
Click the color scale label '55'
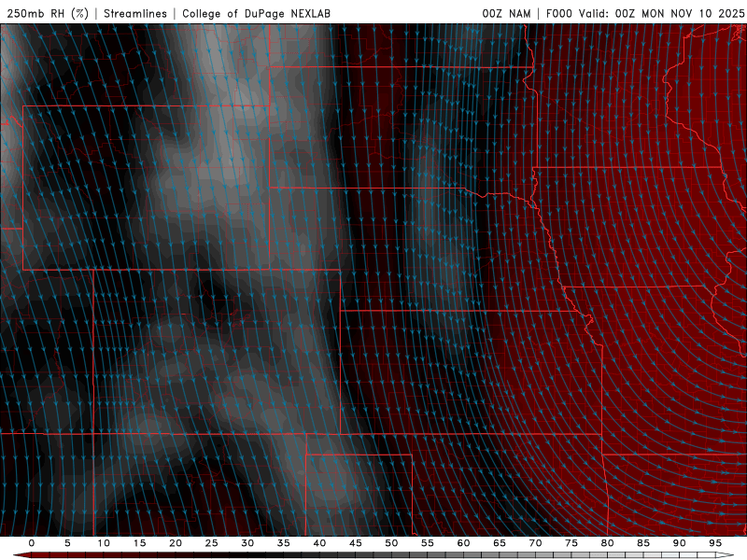[428, 543]
